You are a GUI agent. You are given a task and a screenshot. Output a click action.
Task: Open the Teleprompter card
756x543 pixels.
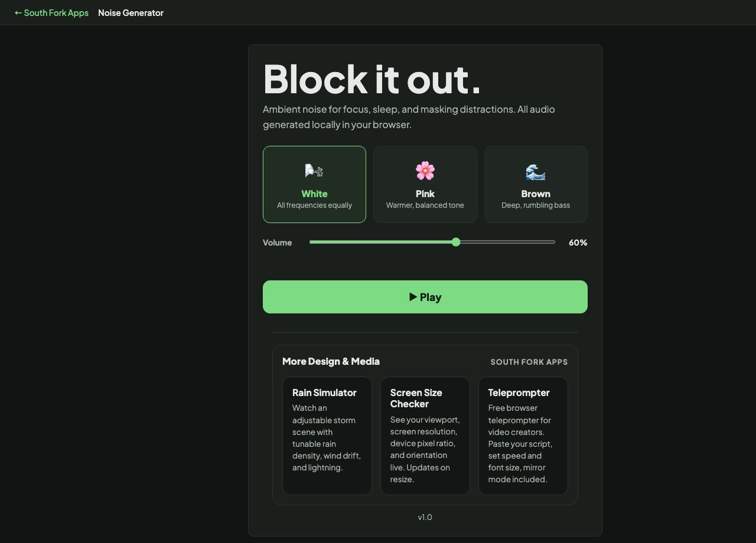[x=523, y=436]
